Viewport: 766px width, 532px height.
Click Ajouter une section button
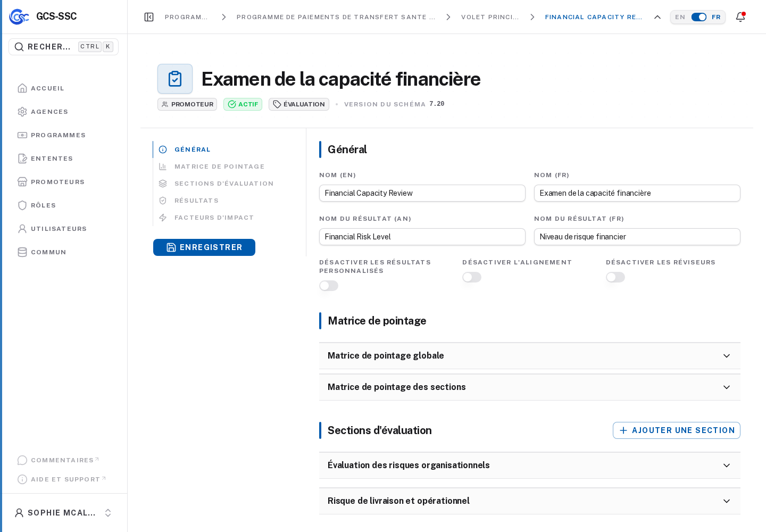pos(677,430)
